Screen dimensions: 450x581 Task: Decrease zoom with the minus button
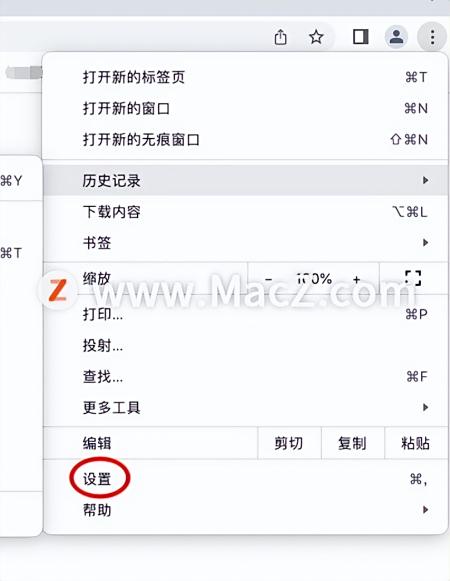269,279
